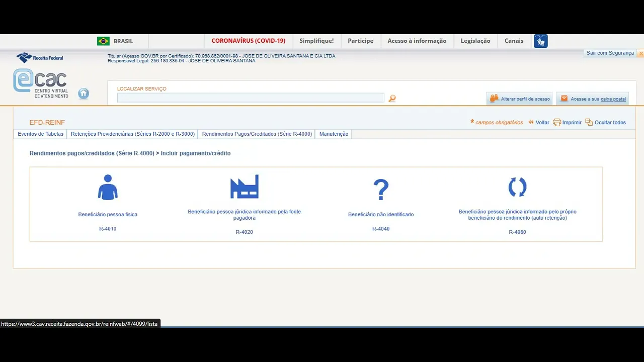Click the EFD-REINF heading
Screen dimensions: 644x362
pos(47,122)
